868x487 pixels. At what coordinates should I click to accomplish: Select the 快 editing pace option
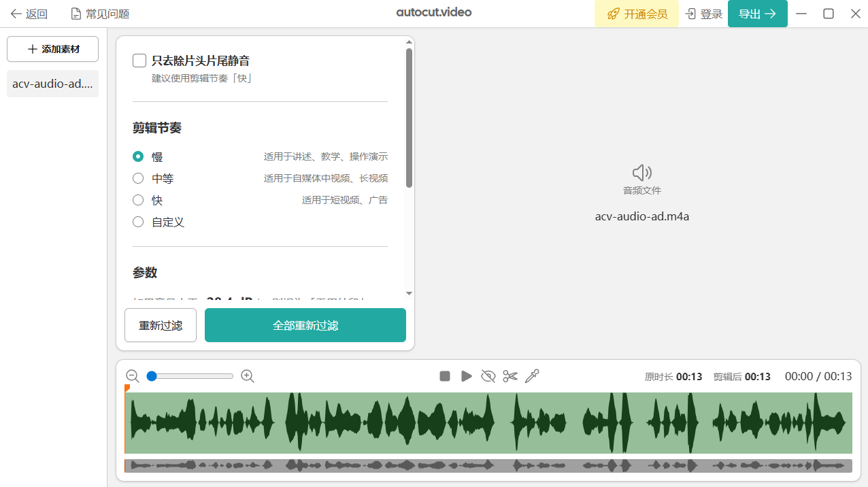click(138, 200)
